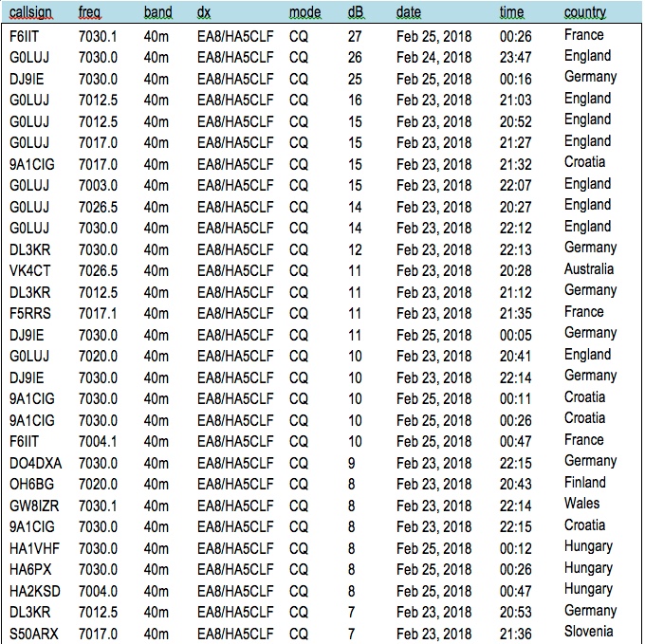Sort by the freq column header
645x644 pixels.
90,12
